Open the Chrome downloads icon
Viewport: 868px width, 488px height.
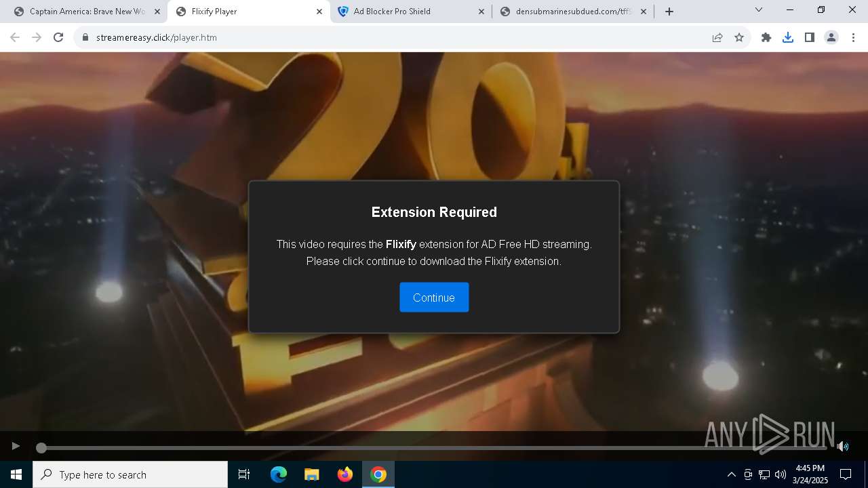pos(788,38)
